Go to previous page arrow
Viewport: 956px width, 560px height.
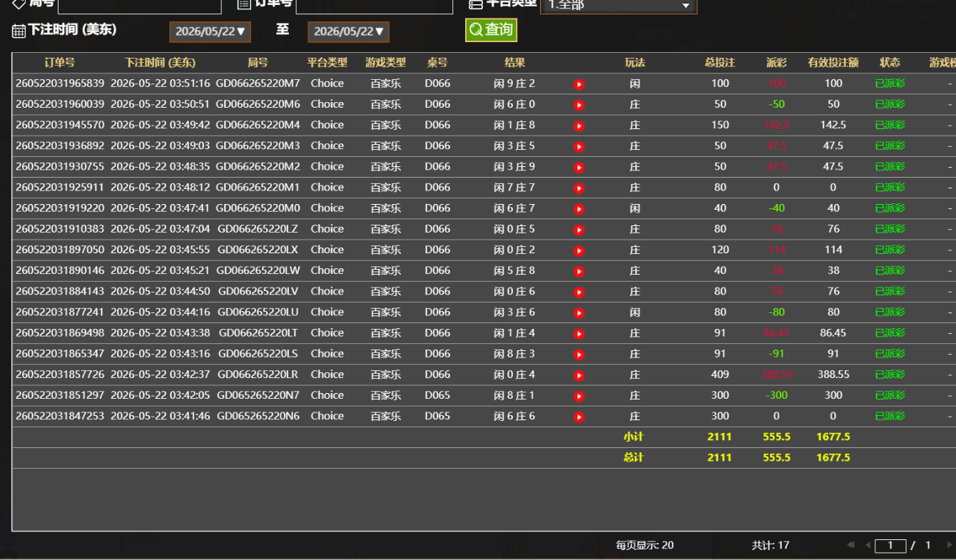(x=868, y=545)
